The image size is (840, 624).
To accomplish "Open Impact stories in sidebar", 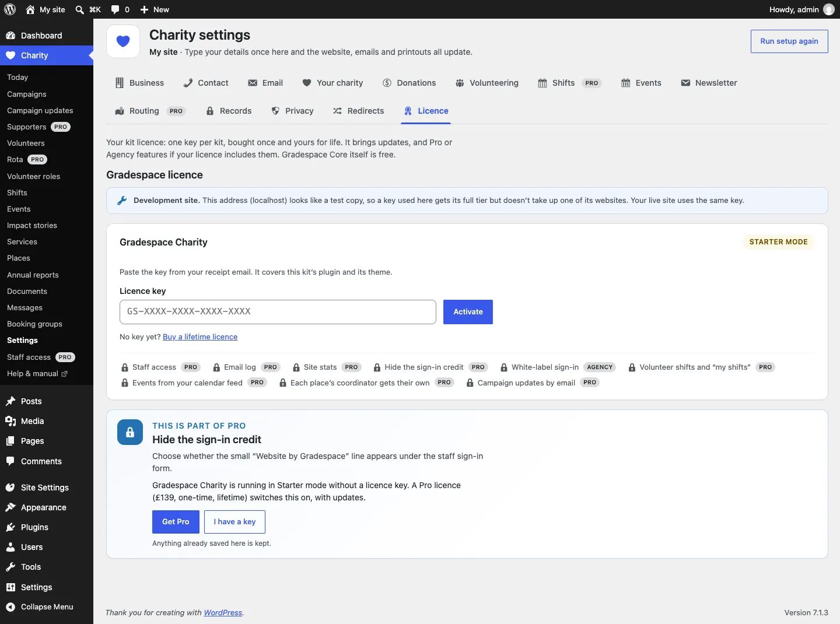I will pyautogui.click(x=32, y=225).
